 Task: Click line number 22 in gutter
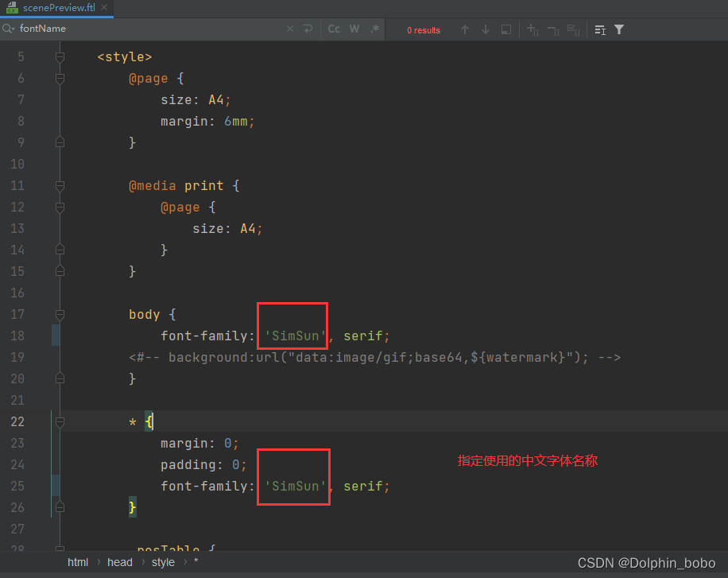coord(17,422)
